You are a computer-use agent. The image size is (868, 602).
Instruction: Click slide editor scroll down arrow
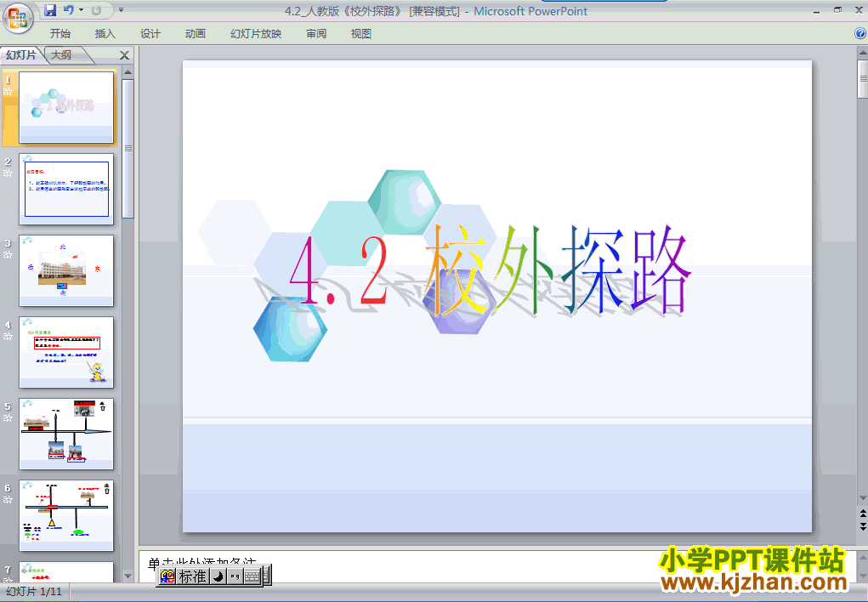click(x=862, y=498)
